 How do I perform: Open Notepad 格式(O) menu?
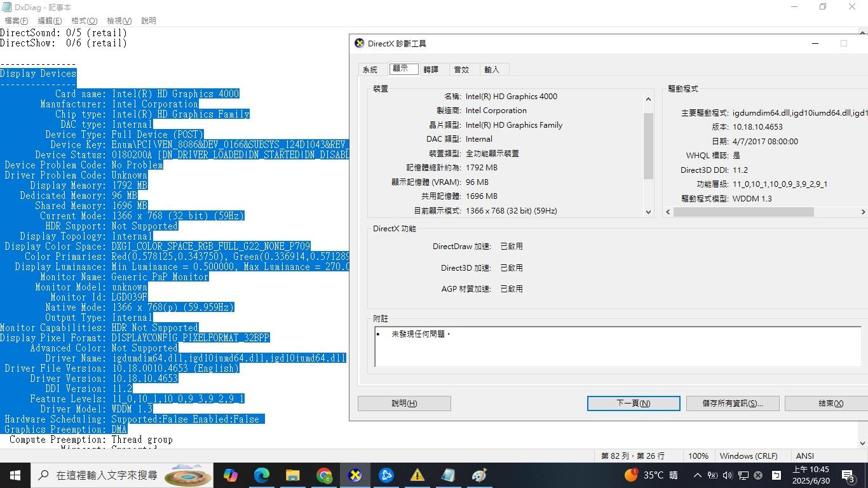click(x=85, y=20)
